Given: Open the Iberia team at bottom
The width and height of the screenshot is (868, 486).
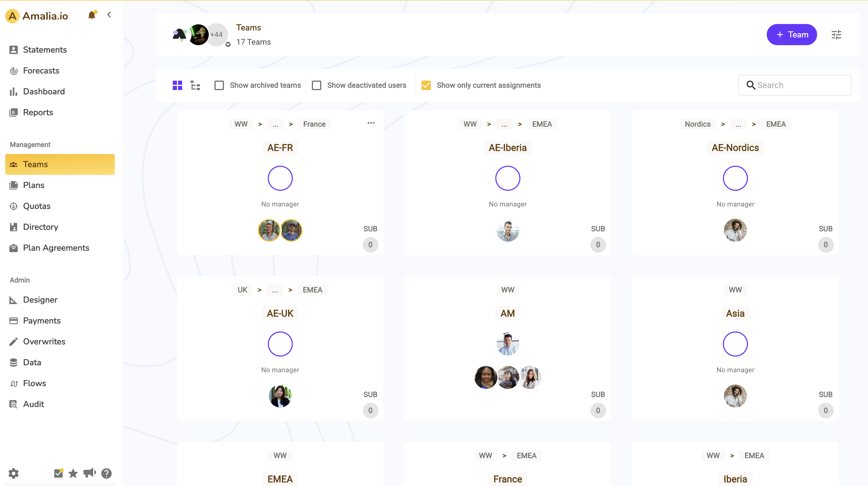Looking at the screenshot, I should (735, 479).
